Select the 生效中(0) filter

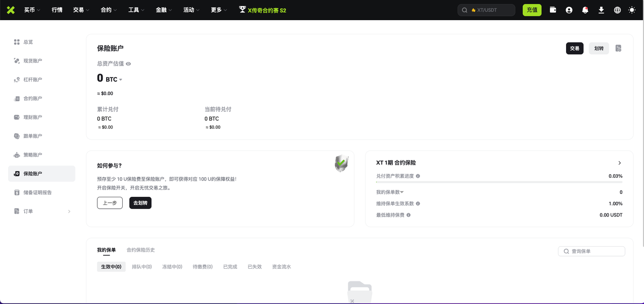pos(111,267)
